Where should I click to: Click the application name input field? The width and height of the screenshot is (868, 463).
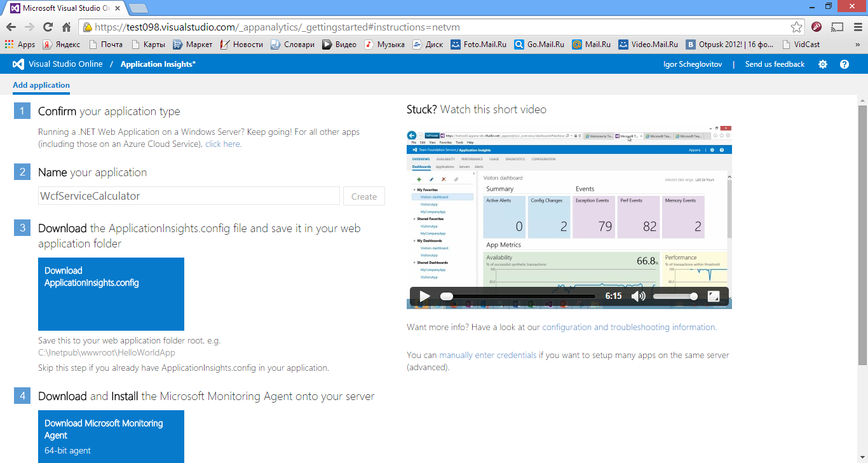tap(189, 196)
